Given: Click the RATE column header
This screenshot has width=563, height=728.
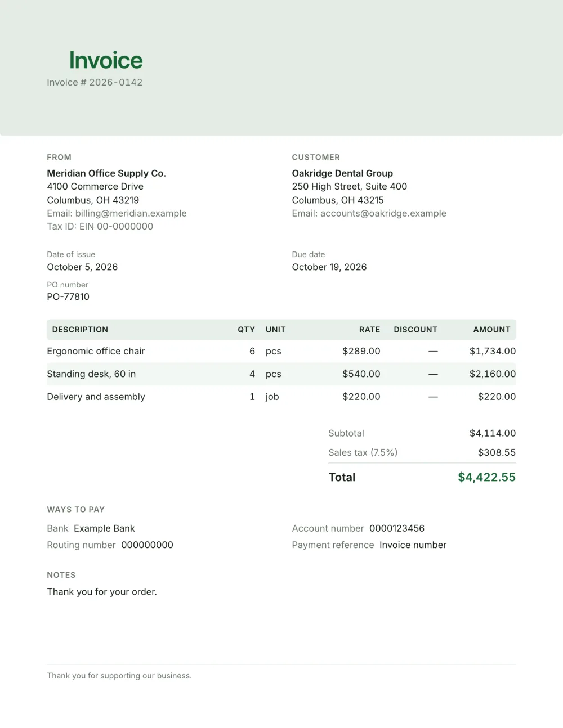Looking at the screenshot, I should pos(369,330).
